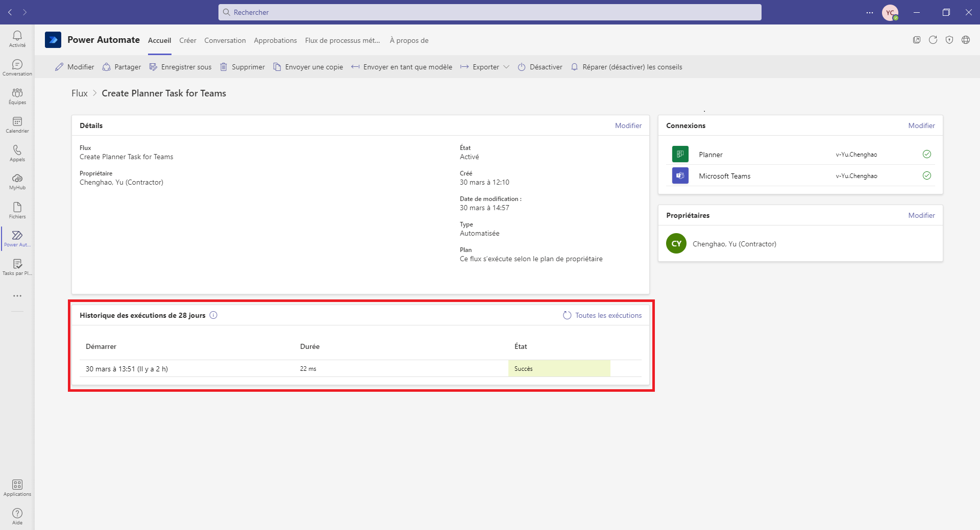Screen dimensions: 980x530
Task: Open Tasks par Planner app
Action: tap(17, 267)
